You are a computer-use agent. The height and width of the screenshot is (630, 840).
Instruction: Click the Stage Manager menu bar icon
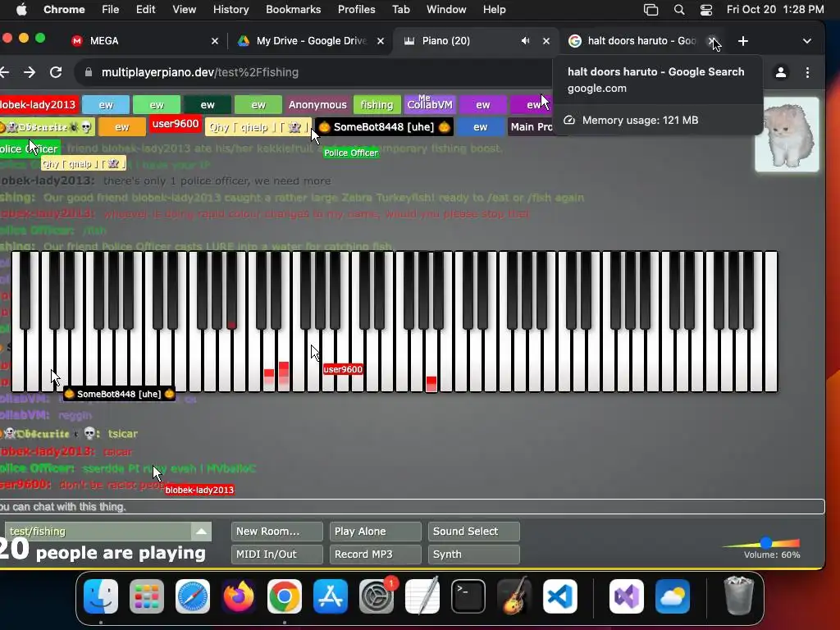(651, 10)
